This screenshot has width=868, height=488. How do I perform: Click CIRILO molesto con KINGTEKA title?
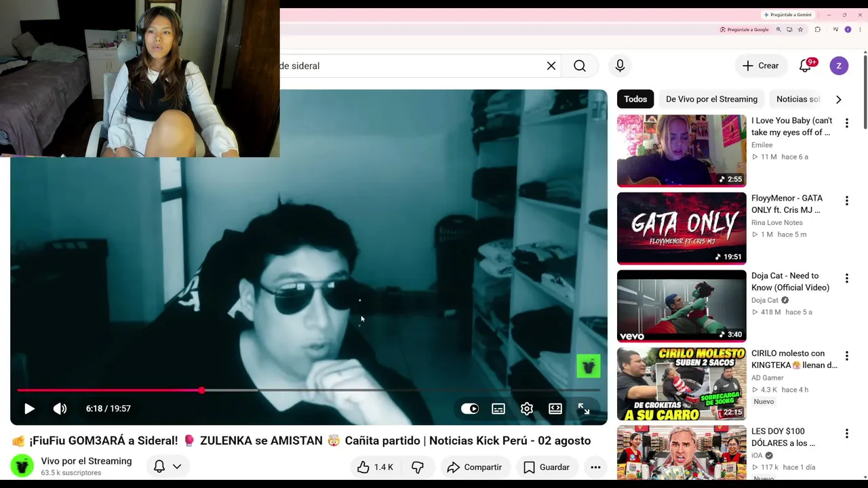click(794, 359)
